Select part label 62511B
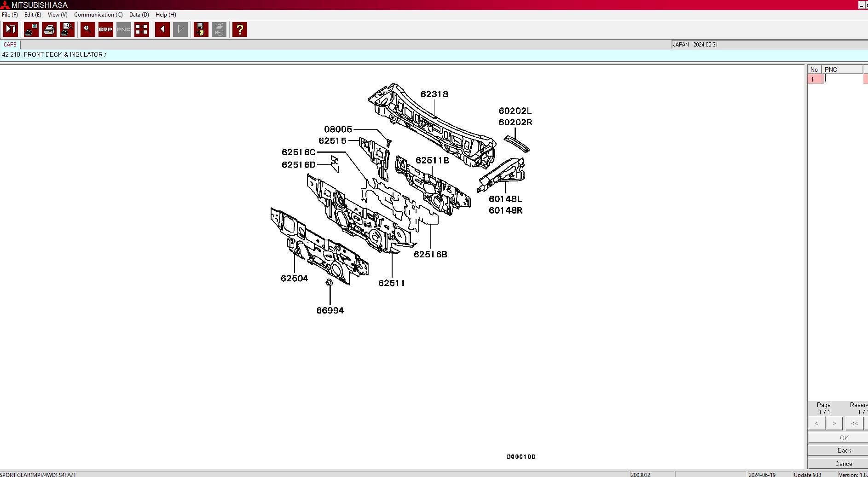 coord(432,160)
